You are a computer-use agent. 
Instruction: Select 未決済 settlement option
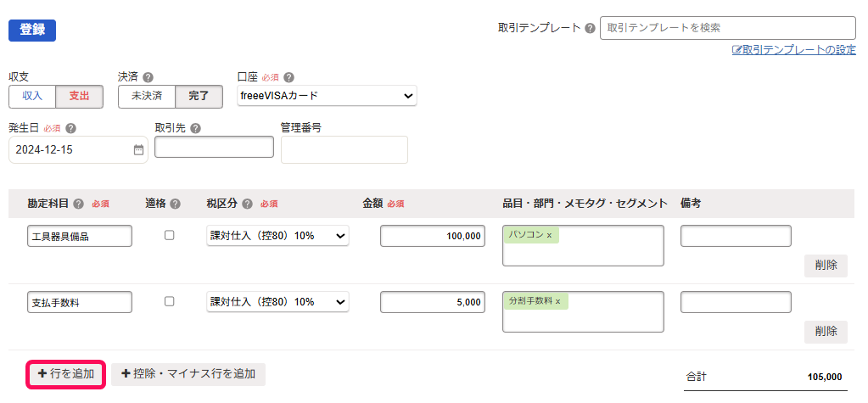click(x=147, y=97)
